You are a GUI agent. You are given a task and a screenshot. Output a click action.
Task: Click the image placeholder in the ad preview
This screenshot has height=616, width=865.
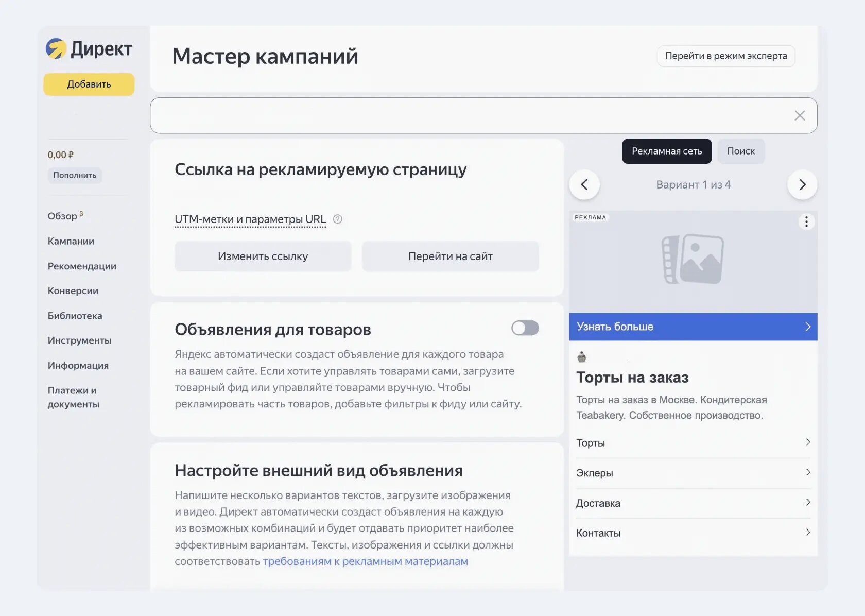[693, 259]
